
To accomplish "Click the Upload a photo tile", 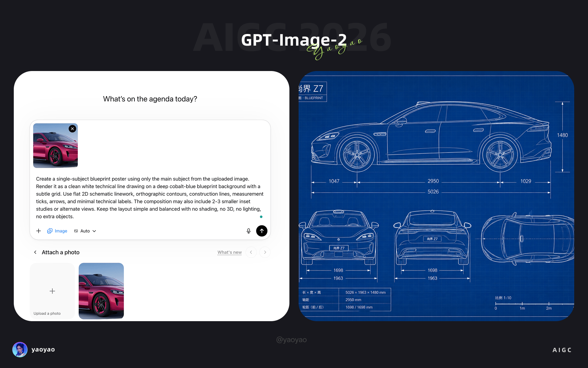I will pos(52,291).
